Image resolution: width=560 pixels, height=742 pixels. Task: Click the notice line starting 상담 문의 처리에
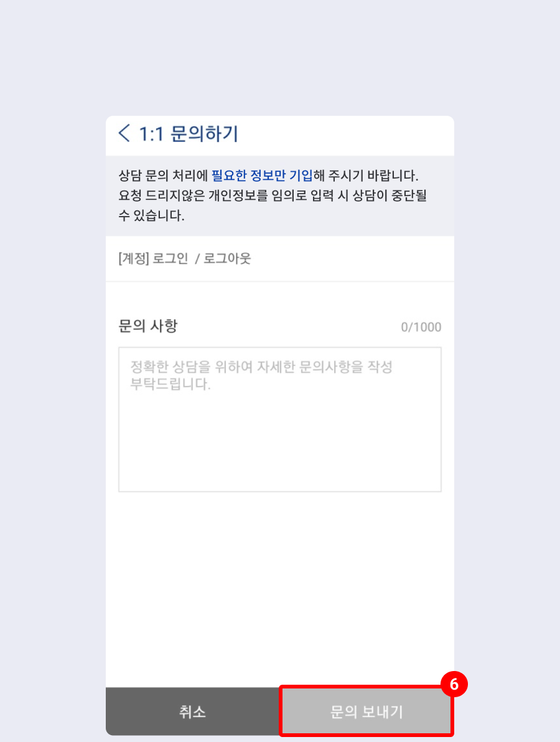click(x=268, y=176)
